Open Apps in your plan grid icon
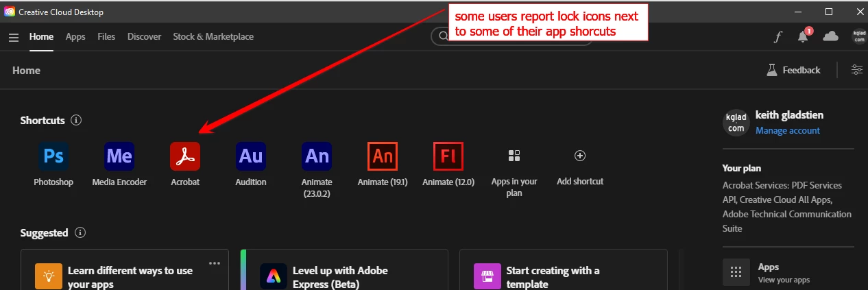This screenshot has height=290, width=868. pyautogui.click(x=514, y=156)
